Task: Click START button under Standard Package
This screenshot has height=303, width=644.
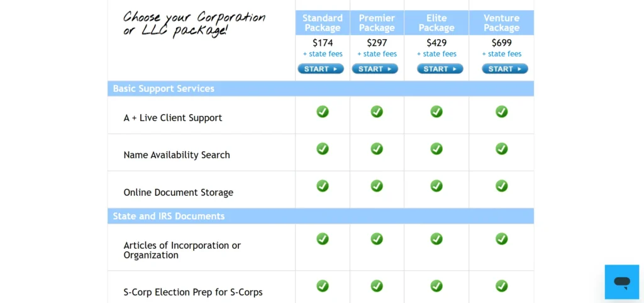Action: coord(321,69)
